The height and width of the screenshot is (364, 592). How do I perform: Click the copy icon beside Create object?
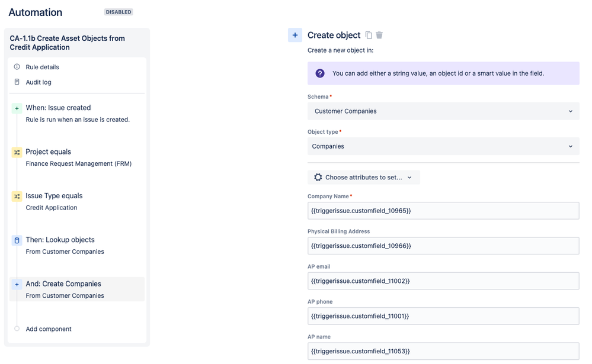(369, 35)
